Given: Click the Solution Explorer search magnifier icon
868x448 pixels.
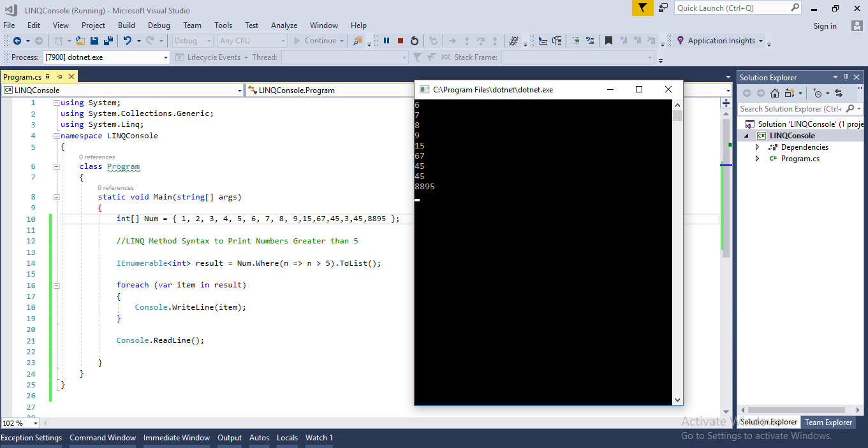Looking at the screenshot, I should coord(851,109).
